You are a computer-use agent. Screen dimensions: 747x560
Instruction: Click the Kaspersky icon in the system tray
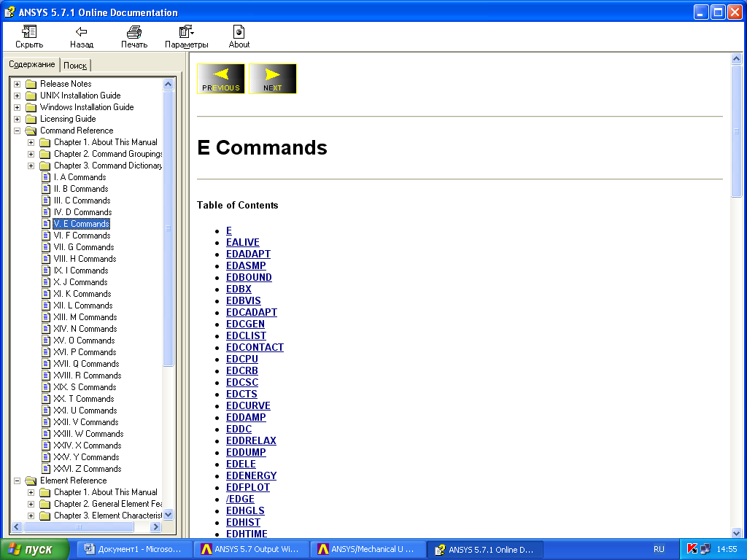coord(692,549)
